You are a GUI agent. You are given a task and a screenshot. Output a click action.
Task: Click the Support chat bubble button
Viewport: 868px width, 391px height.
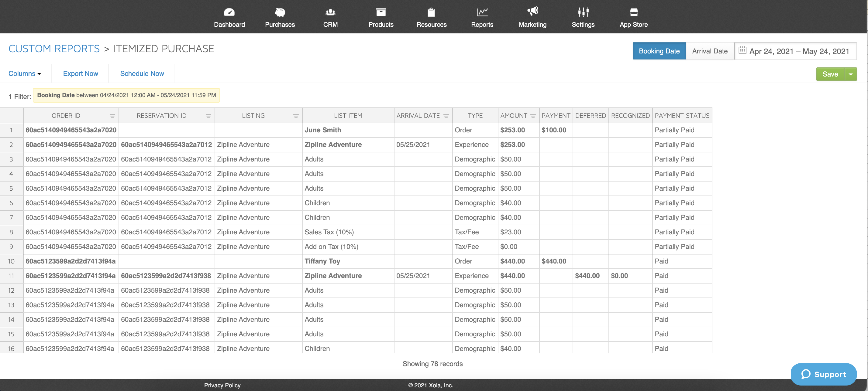[824, 374]
